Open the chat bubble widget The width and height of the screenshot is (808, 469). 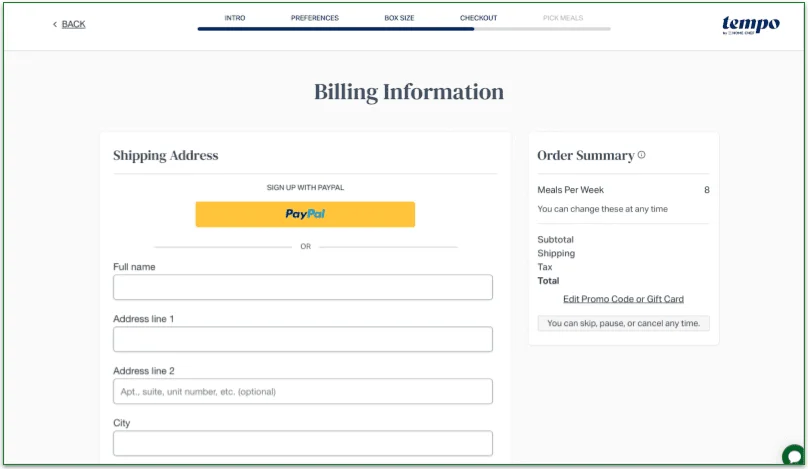(794, 456)
